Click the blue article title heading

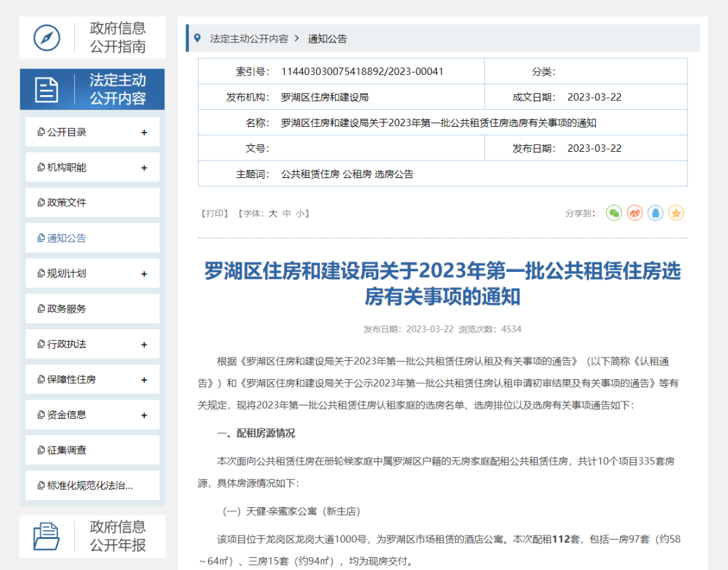tap(442, 283)
